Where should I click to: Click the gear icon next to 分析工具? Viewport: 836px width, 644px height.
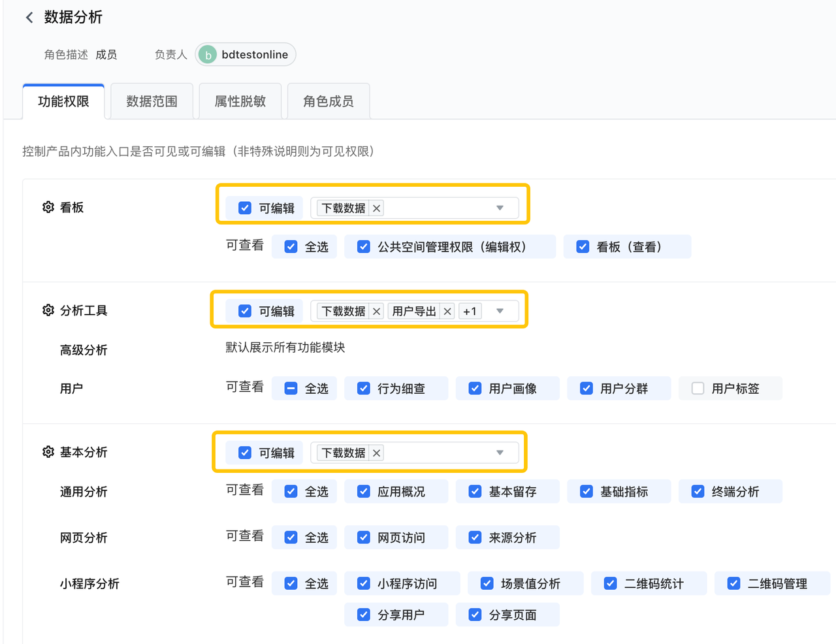pos(48,310)
